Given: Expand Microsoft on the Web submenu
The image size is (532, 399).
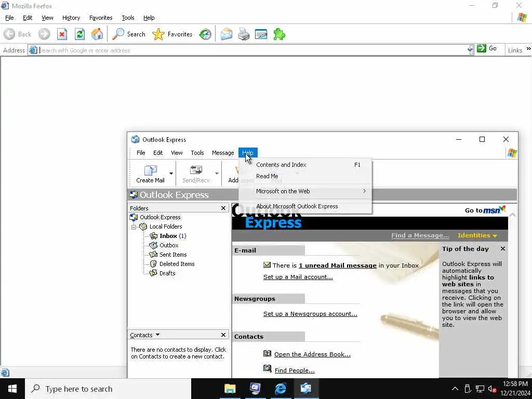Looking at the screenshot, I should click(x=305, y=191).
